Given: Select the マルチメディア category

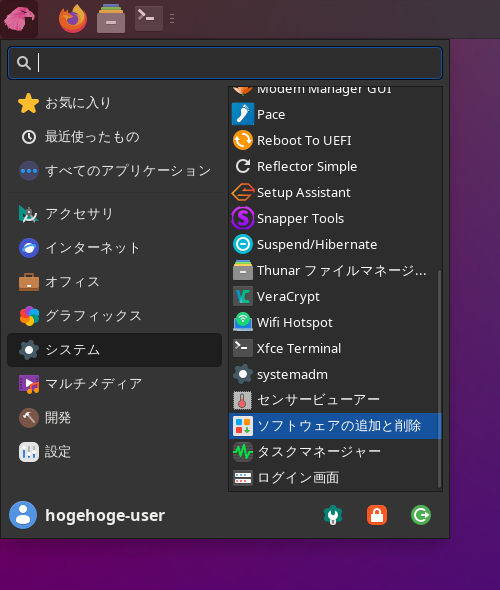Looking at the screenshot, I should (114, 384).
